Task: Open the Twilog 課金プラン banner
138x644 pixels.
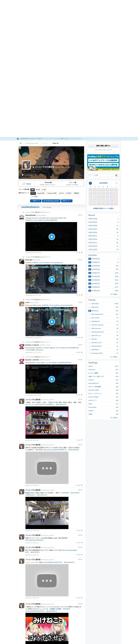Action: click(103, 163)
